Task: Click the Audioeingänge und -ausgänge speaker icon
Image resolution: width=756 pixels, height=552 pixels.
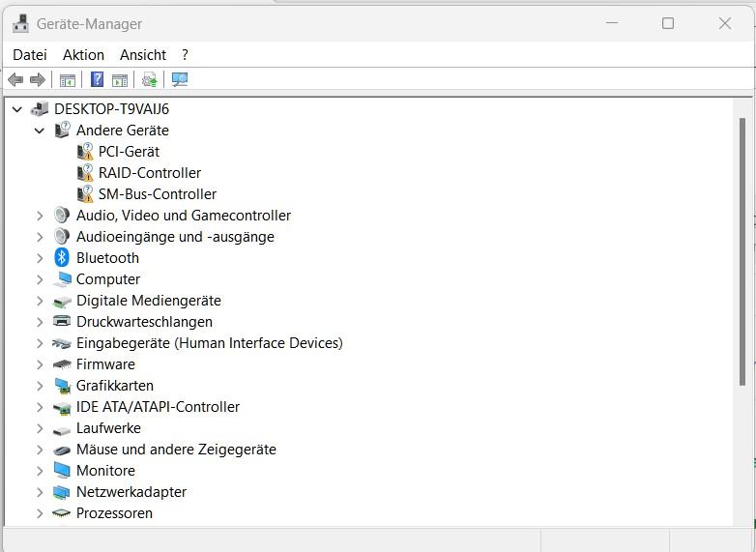Action: click(x=62, y=236)
